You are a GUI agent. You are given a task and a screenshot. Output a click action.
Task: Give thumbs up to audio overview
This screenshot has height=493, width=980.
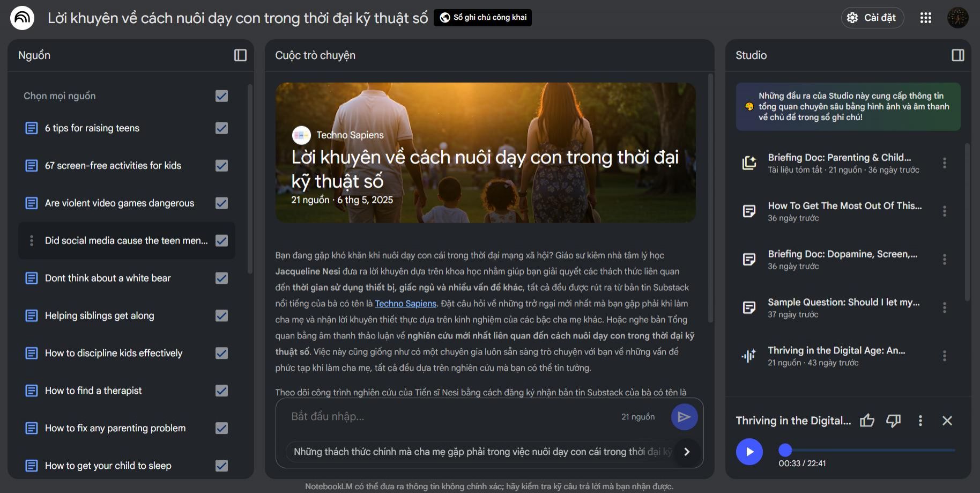click(x=867, y=421)
